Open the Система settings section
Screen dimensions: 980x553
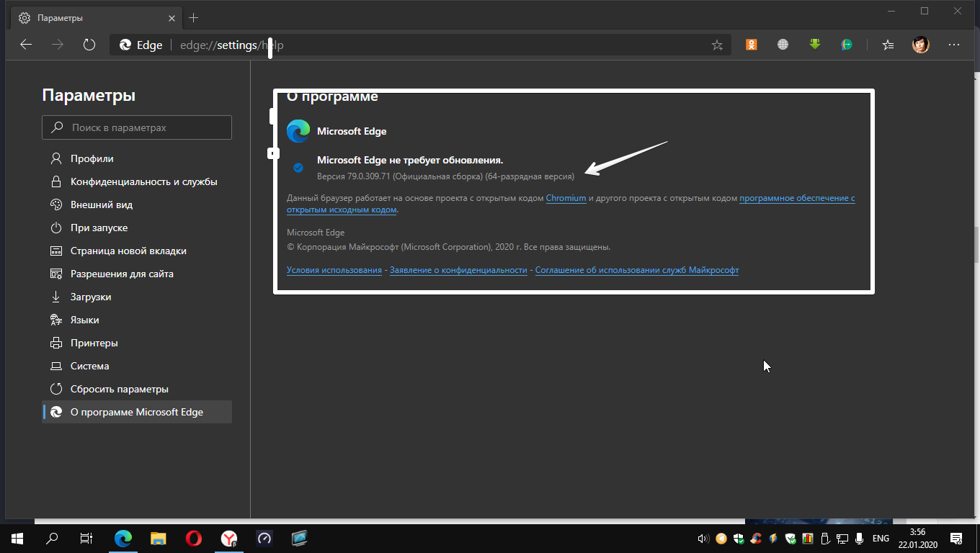pyautogui.click(x=137, y=366)
